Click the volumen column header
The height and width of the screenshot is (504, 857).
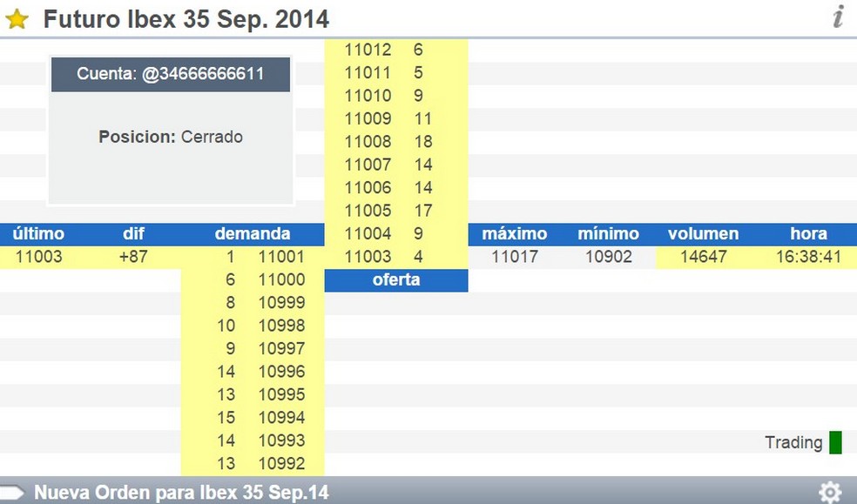tap(704, 234)
